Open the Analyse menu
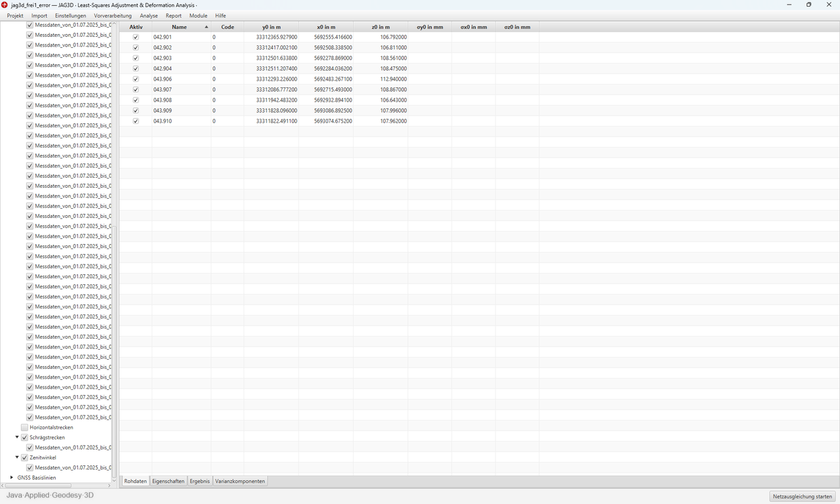The width and height of the screenshot is (840, 504). pos(149,16)
